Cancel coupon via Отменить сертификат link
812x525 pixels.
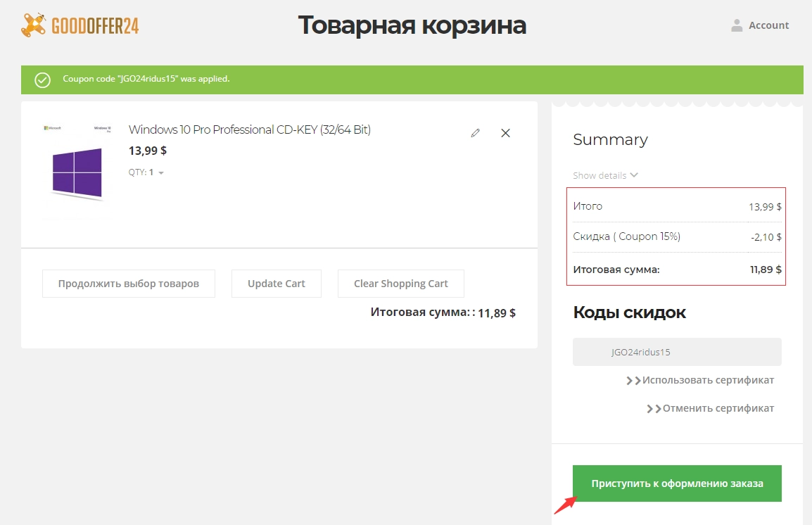click(718, 408)
